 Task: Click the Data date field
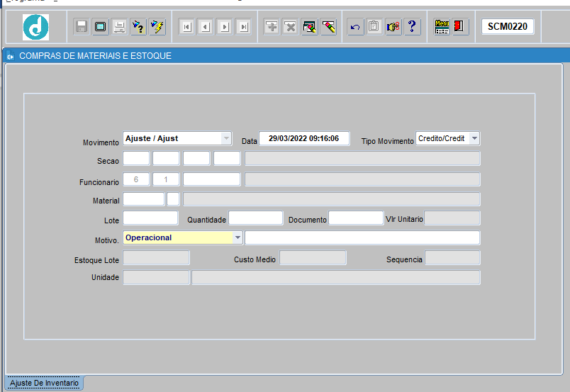[304, 138]
